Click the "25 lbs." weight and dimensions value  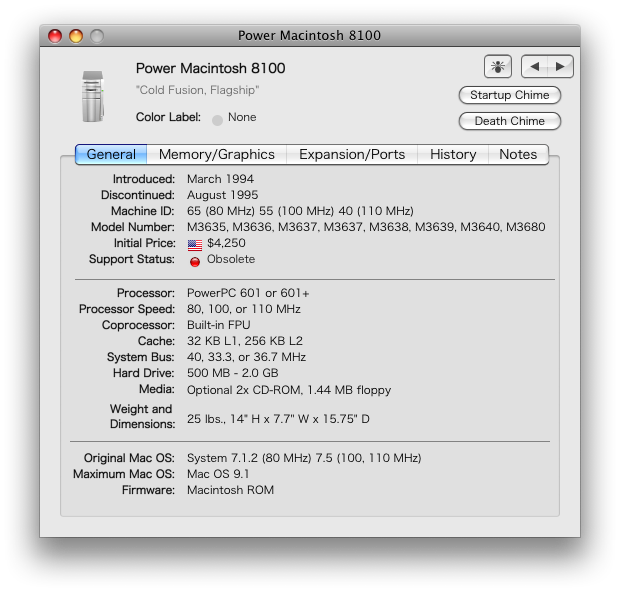pyautogui.click(x=278, y=419)
